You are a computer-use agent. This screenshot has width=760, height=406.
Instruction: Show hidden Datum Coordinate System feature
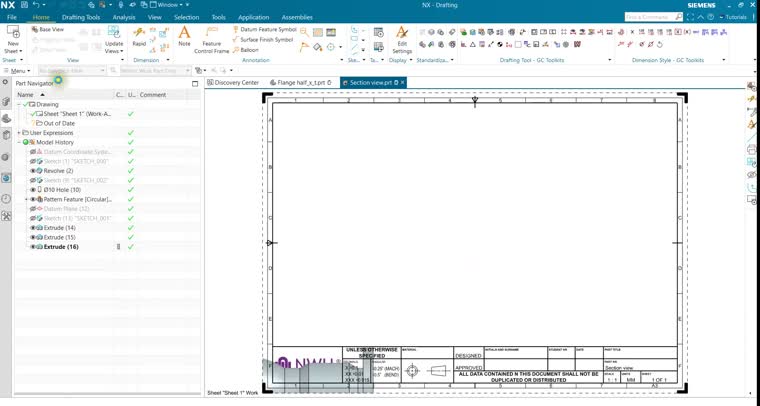point(33,152)
